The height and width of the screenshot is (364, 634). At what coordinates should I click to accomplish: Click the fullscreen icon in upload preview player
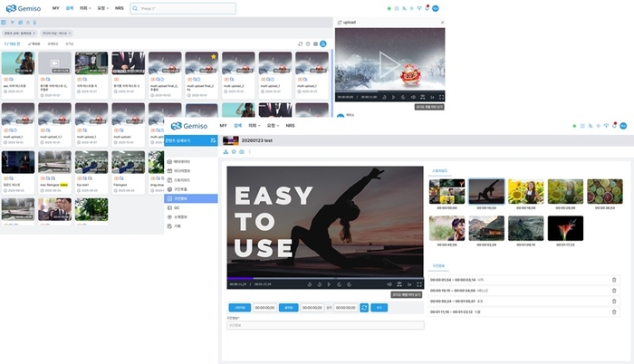click(441, 96)
